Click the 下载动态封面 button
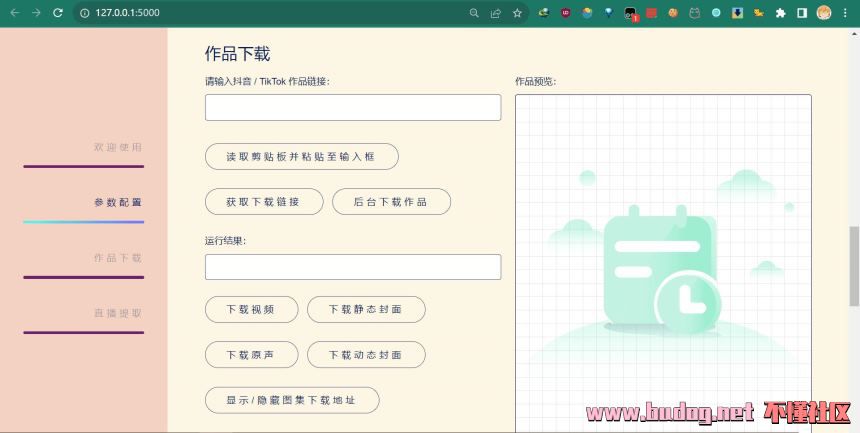The width and height of the screenshot is (860, 433). (366, 355)
